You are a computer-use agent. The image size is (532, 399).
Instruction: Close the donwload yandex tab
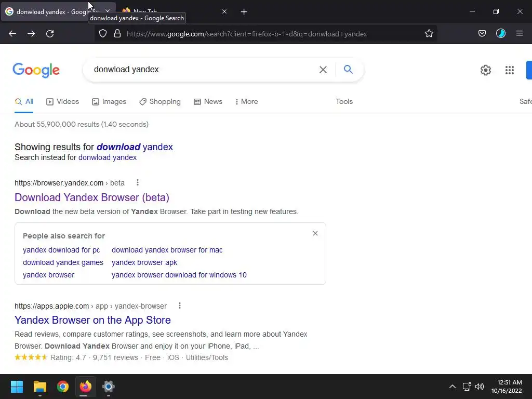click(x=108, y=11)
